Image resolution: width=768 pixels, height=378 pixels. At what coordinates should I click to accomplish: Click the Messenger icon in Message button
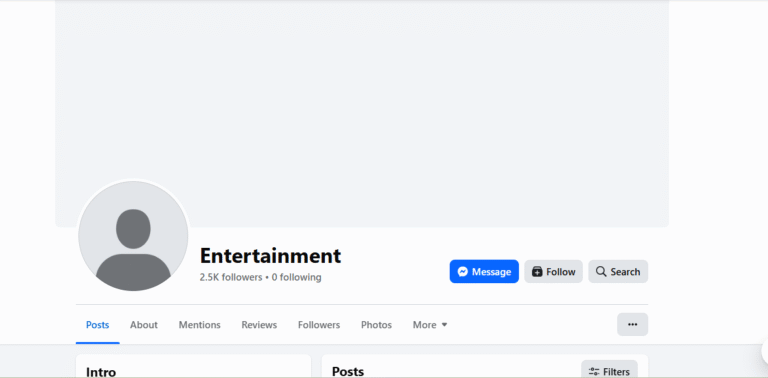[x=463, y=272]
